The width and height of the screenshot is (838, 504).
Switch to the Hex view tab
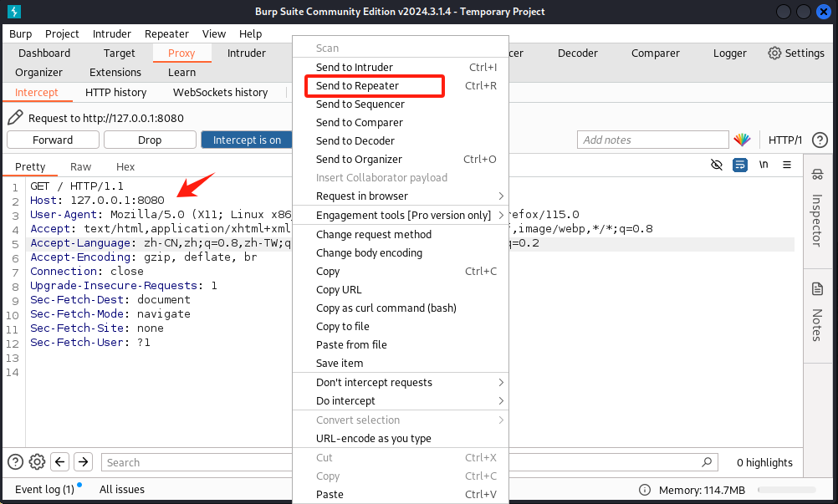coord(125,166)
